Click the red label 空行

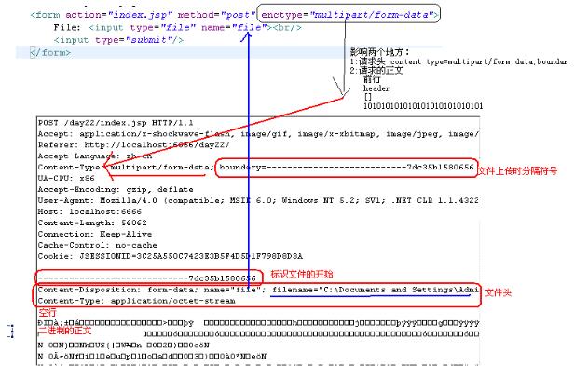pos(48,312)
